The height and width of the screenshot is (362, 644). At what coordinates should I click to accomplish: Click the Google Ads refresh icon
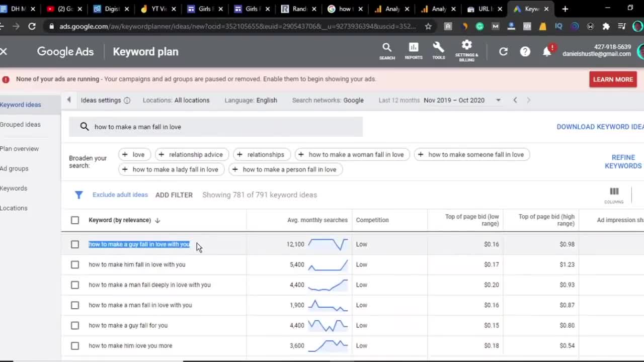tap(503, 51)
